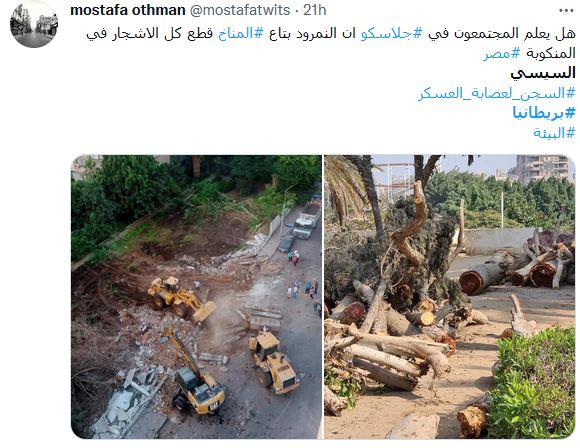580x448 pixels.
Task: Open mostafa othman's profile avatar
Action: point(34,24)
